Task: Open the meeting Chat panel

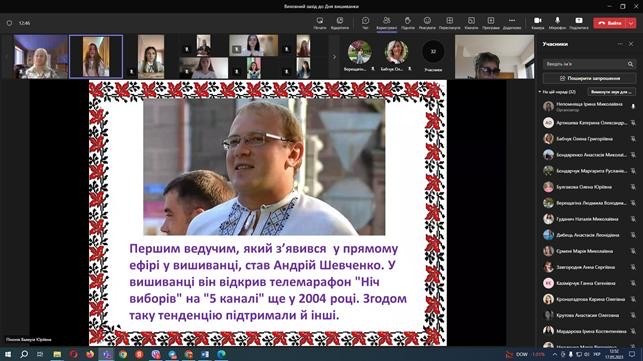Action: point(365,23)
